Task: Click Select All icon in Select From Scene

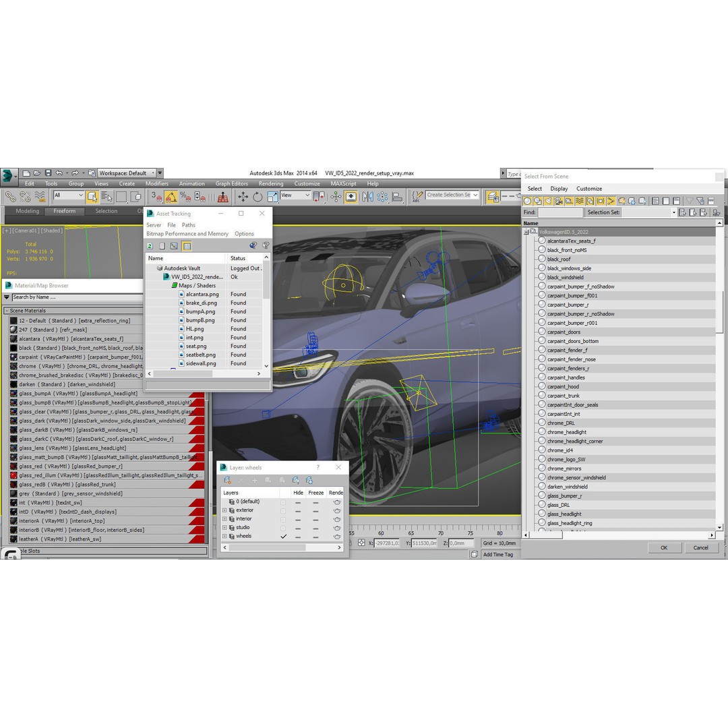Action: coord(656,201)
